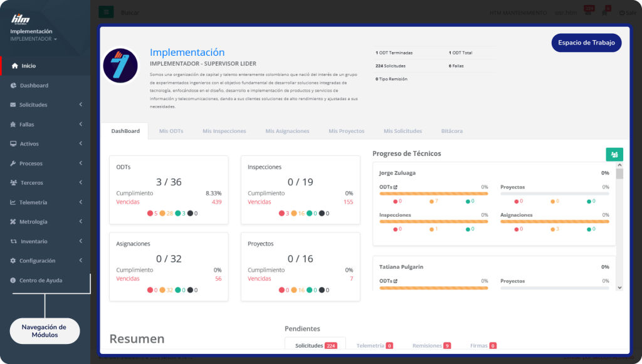Expand the Fallas submenu chevron
The image size is (642, 364).
click(81, 125)
